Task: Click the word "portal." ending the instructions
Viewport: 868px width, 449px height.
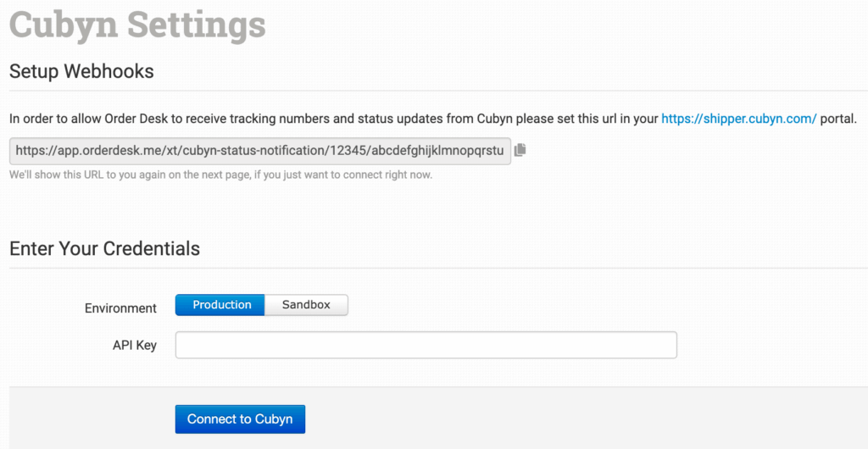Action: [x=839, y=119]
